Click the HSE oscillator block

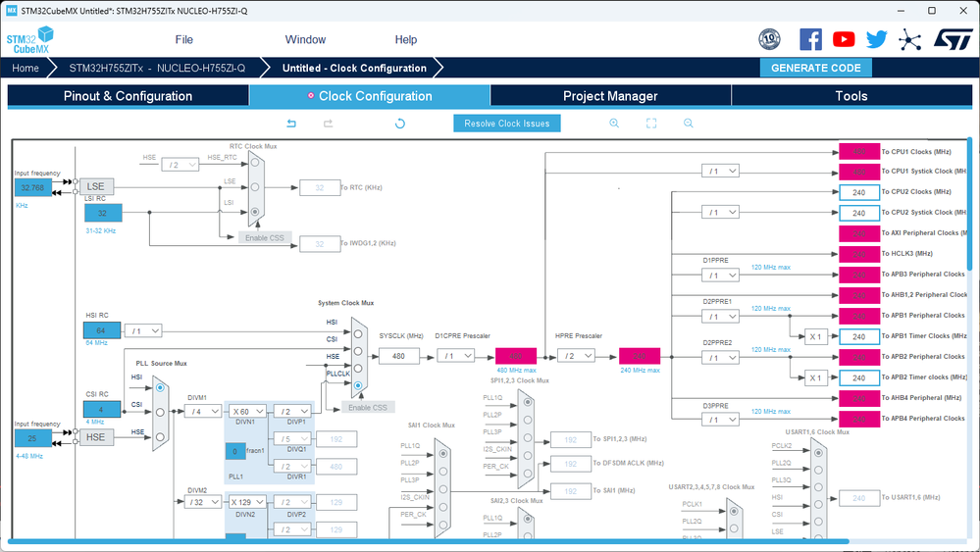tap(95, 437)
